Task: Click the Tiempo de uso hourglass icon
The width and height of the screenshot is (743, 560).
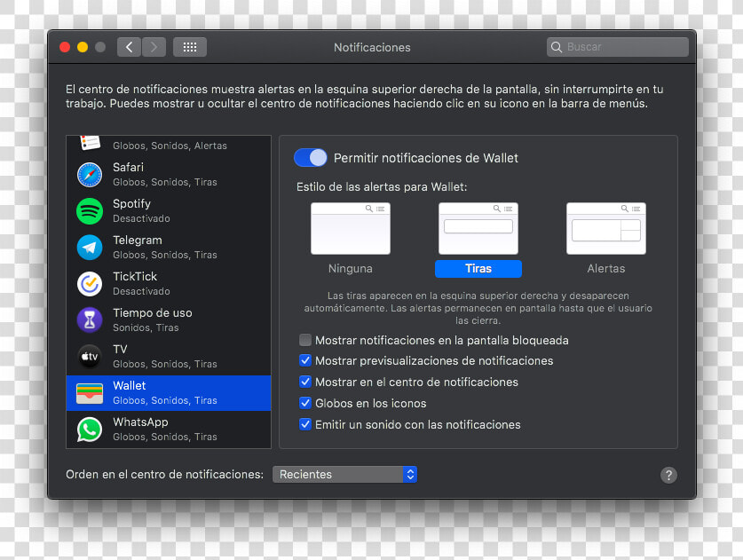Action: click(x=90, y=320)
